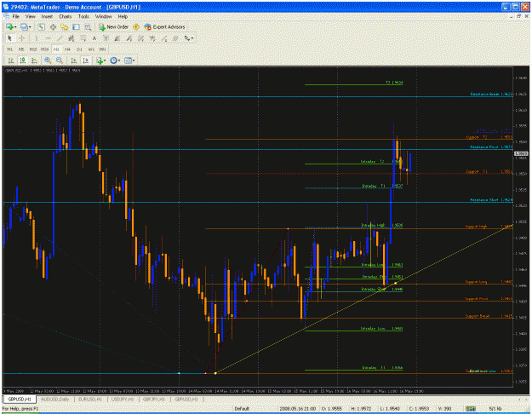Switch timeframe to M15
Viewport: 532px width, 414px height.
pyautogui.click(x=33, y=49)
